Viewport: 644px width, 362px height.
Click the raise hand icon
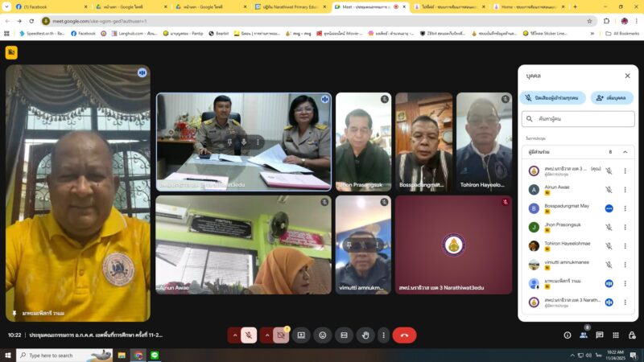[365, 335]
